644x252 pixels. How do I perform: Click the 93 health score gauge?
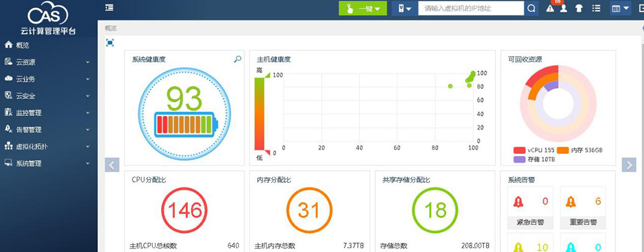pos(184,113)
